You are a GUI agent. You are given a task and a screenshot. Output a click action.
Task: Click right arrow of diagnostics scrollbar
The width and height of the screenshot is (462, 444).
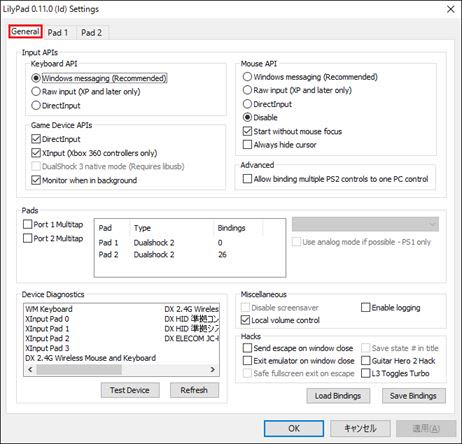(x=213, y=369)
